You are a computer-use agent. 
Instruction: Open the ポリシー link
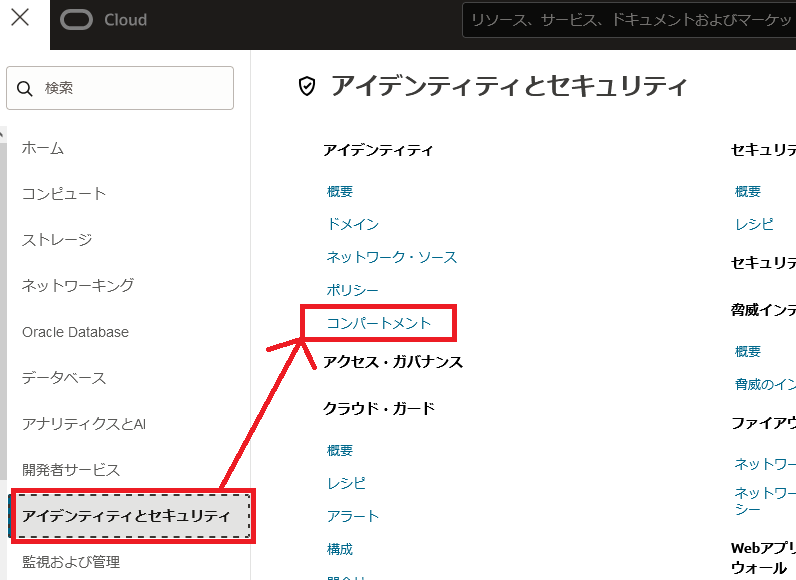pyautogui.click(x=353, y=290)
